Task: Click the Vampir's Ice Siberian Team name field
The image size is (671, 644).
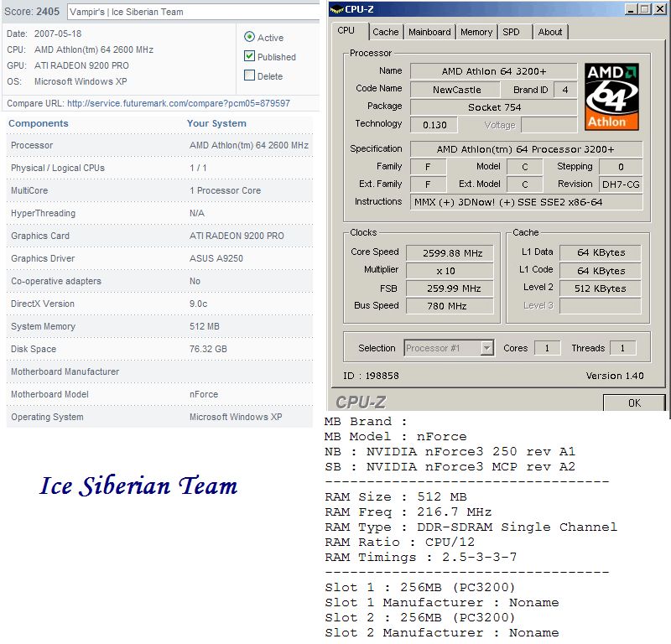Action: 193,12
